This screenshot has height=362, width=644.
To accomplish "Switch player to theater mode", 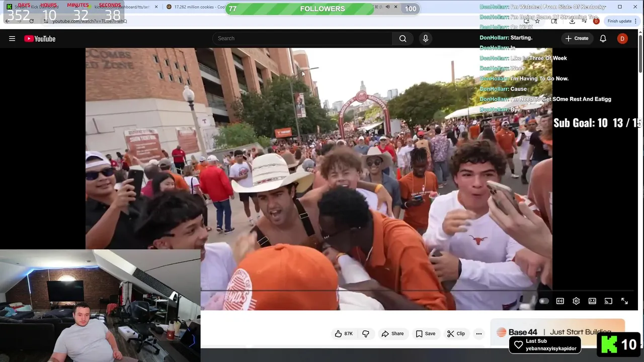I will (592, 301).
